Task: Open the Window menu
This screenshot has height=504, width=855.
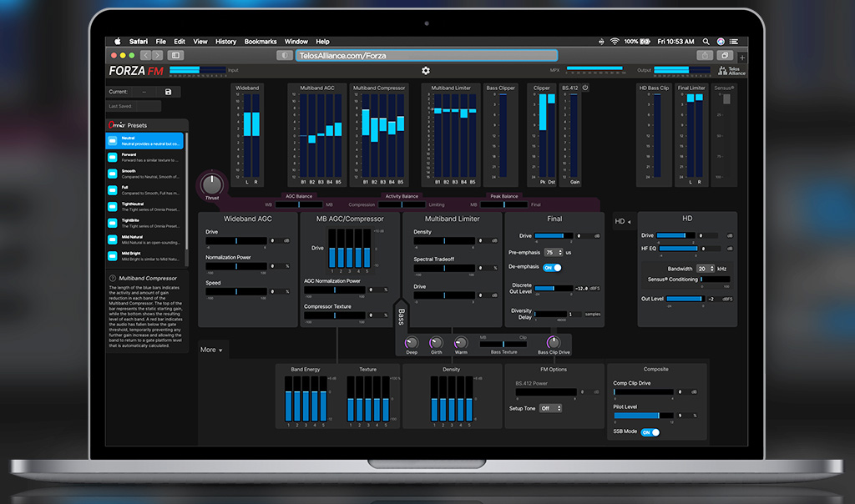Action: tap(296, 42)
